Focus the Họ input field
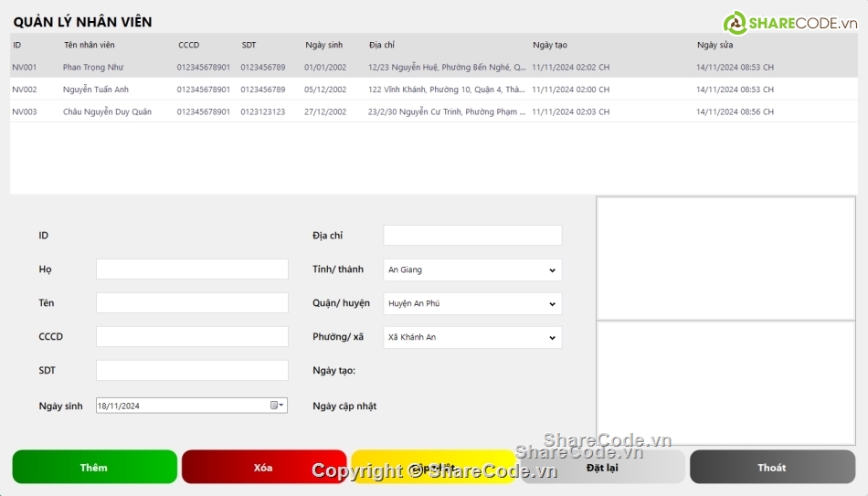This screenshot has width=868, height=496. click(192, 269)
